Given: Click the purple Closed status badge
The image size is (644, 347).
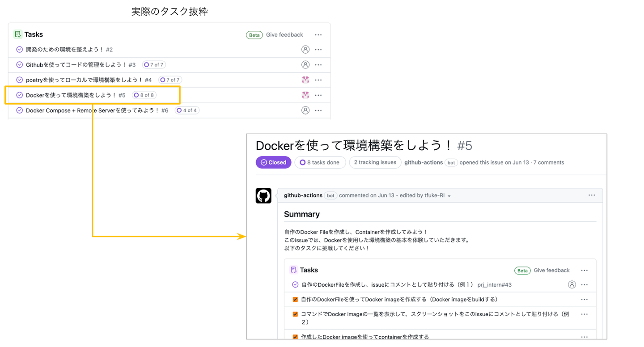Looking at the screenshot, I should (x=274, y=162).
